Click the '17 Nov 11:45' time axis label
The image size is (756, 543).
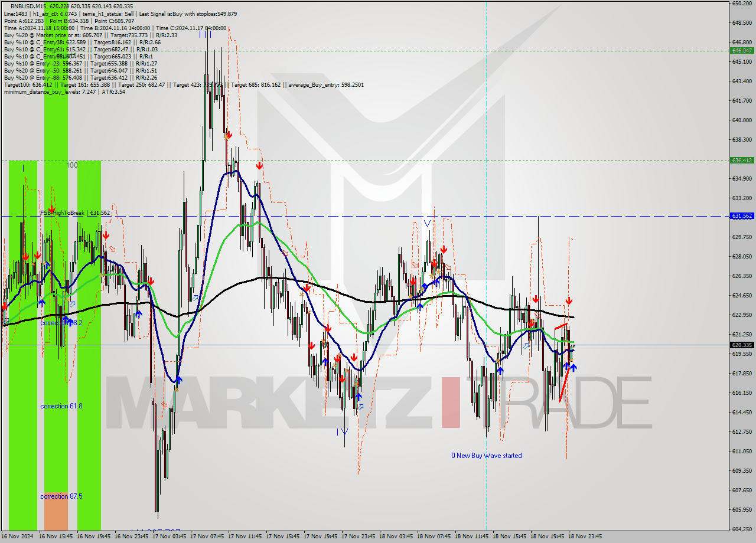(x=245, y=537)
